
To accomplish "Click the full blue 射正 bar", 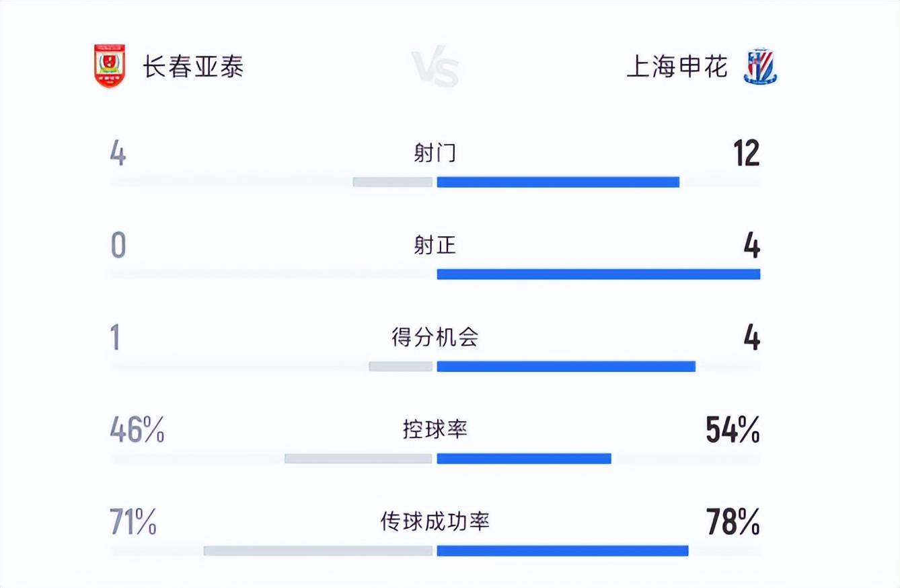I will 598,274.
